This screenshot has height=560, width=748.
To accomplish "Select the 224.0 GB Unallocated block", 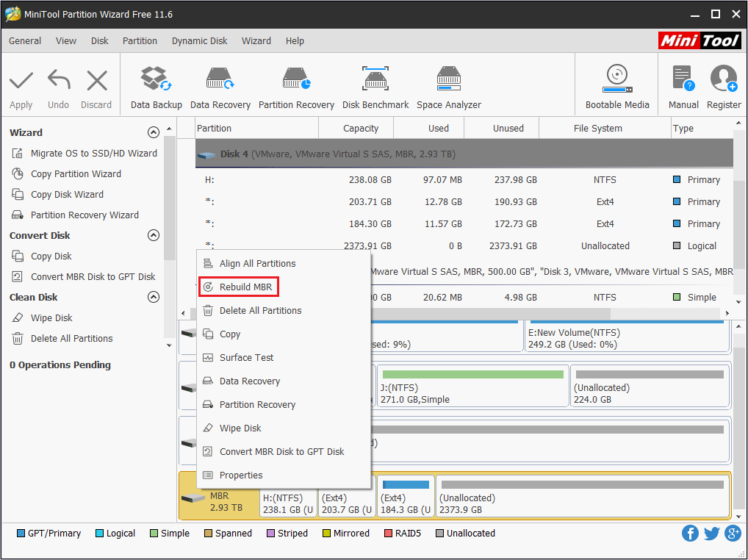I will pos(650,386).
